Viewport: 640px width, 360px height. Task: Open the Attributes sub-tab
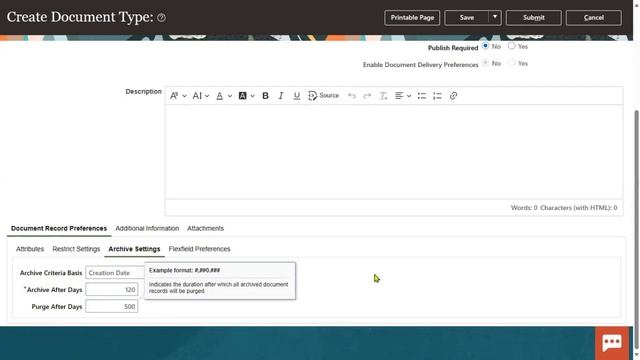coord(30,249)
